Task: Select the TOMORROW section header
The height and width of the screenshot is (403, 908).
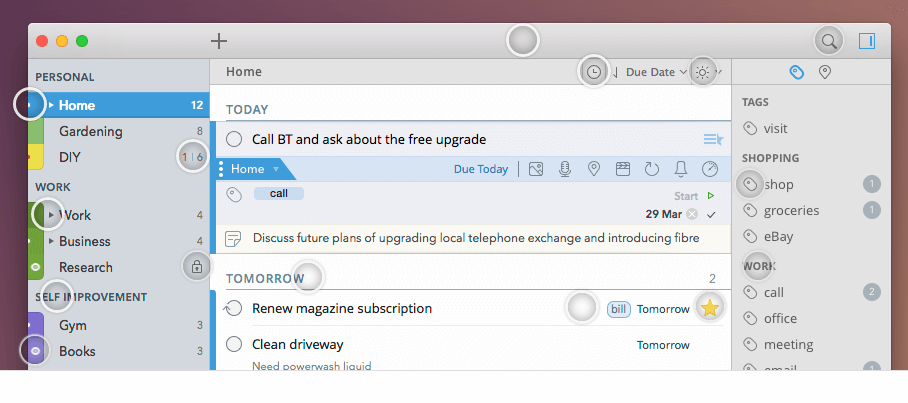Action: point(265,279)
